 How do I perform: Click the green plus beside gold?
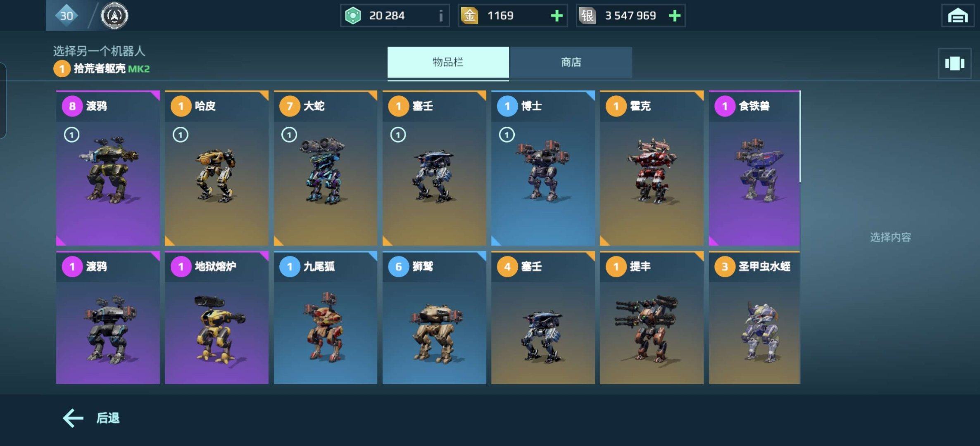coord(557,16)
